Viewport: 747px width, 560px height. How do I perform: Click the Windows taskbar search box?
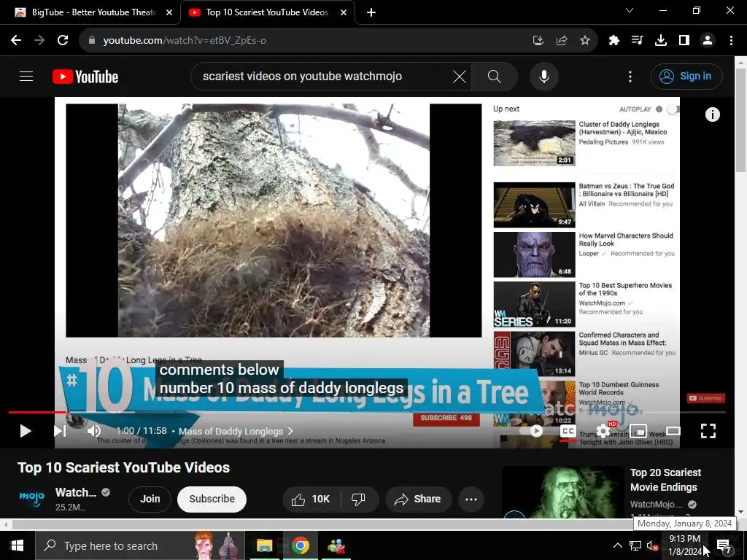click(x=140, y=545)
